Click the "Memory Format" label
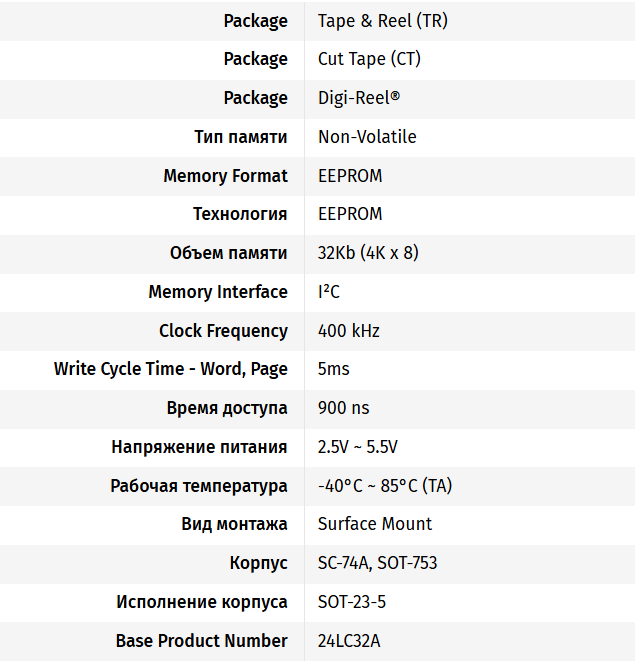Screen dimensions: 635x672 click(x=225, y=176)
